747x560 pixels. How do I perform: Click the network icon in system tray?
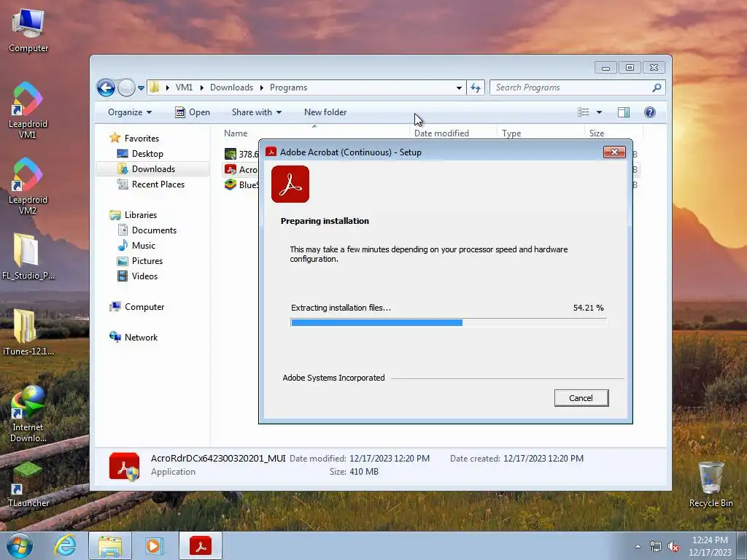[656, 547]
